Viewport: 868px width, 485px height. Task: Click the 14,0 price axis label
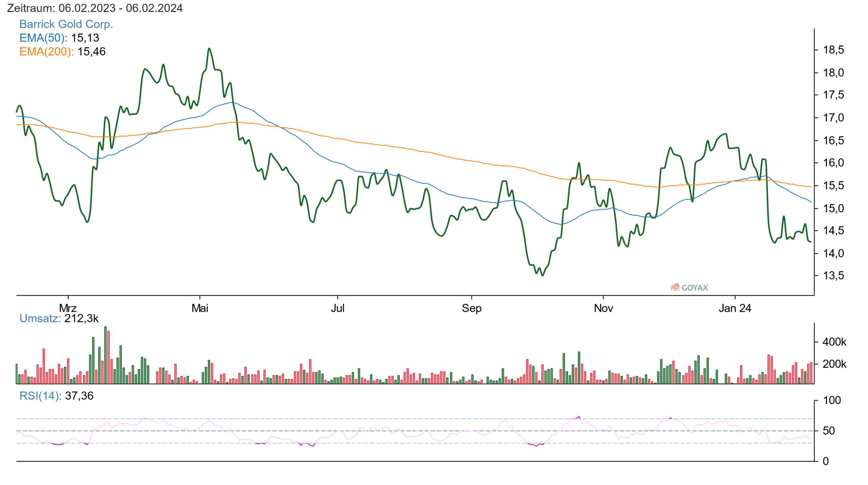834,254
